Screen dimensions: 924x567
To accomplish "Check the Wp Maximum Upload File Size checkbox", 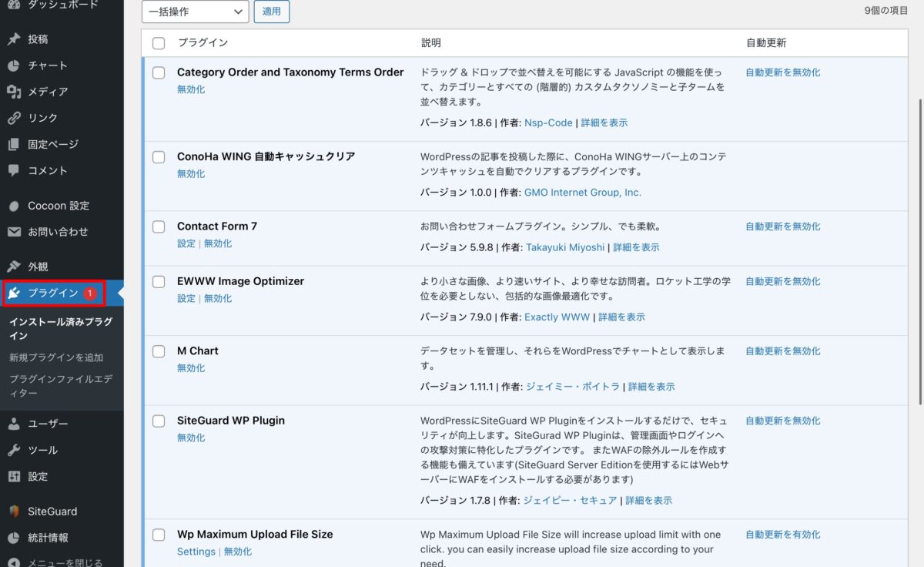I will [159, 535].
